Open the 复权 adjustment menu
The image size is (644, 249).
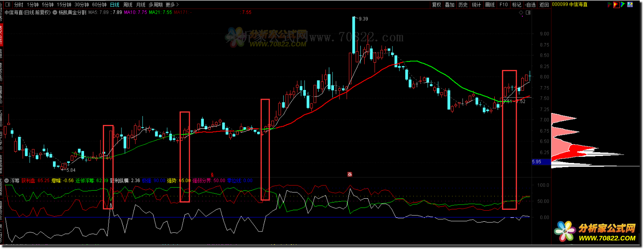coord(436,5)
